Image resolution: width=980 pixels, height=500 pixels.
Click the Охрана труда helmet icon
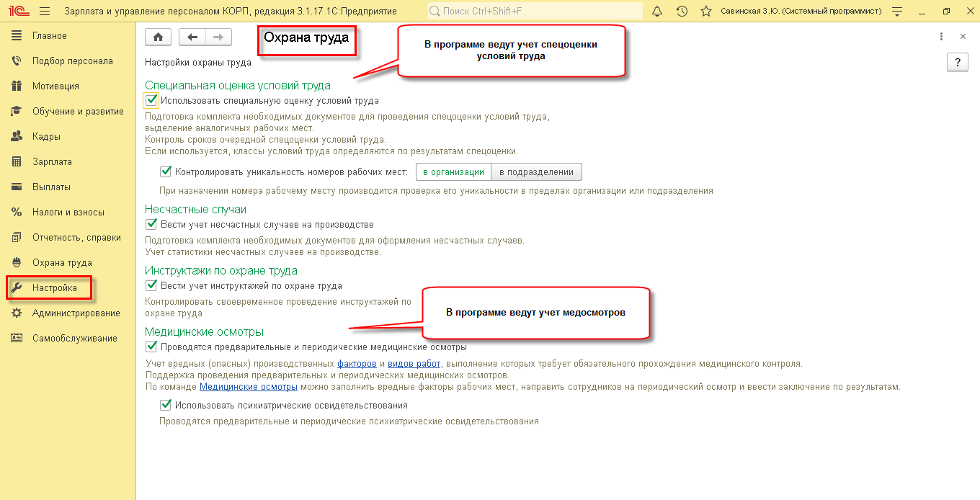[17, 263]
